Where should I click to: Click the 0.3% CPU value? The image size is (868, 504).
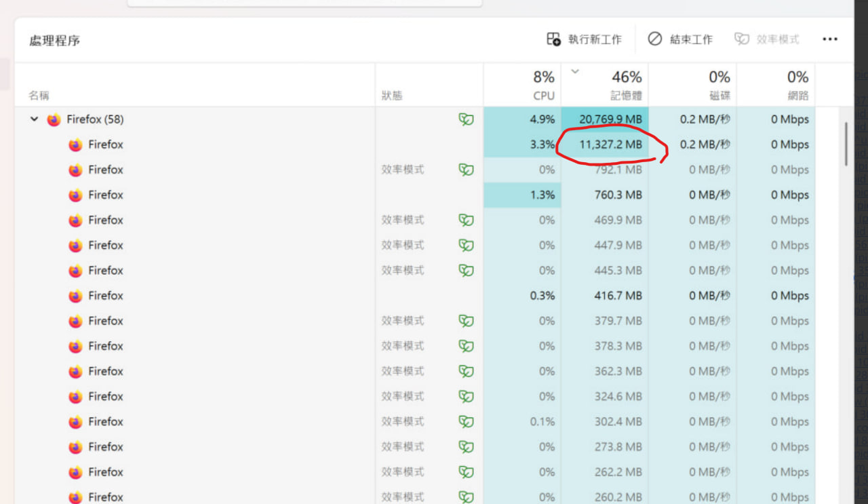[542, 296]
